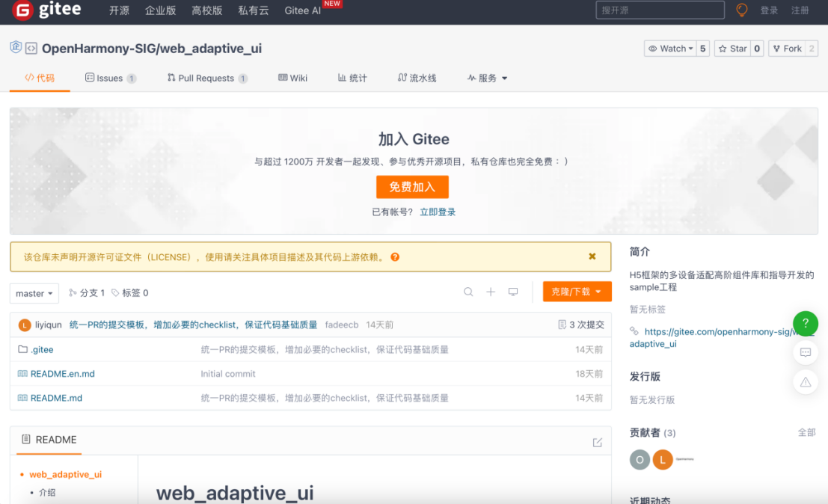This screenshot has height=504, width=828.
Task: Click the contributor avatar O
Action: coord(640,460)
